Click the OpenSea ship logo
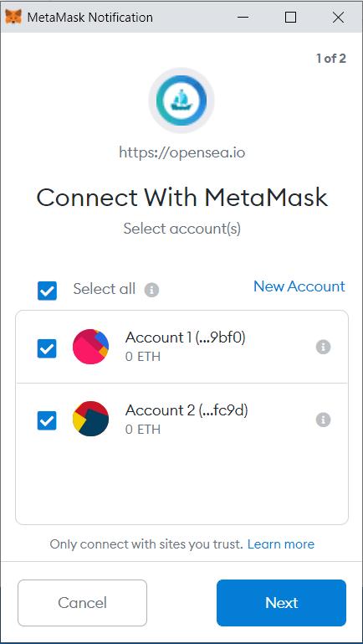This screenshot has height=644, width=363. click(181, 100)
